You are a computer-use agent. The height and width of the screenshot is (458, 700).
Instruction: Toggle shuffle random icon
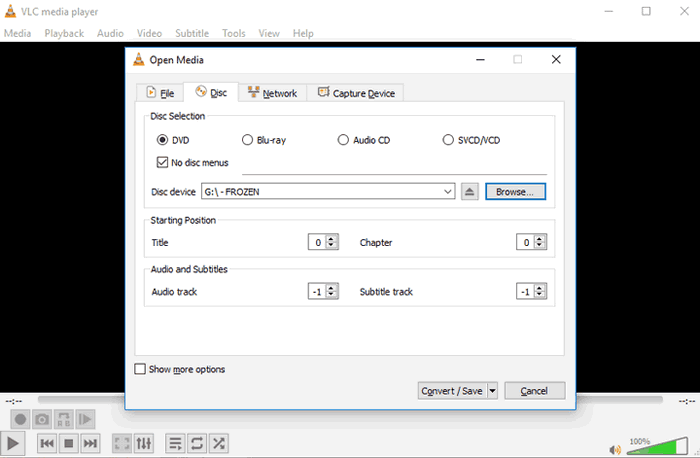tap(218, 443)
